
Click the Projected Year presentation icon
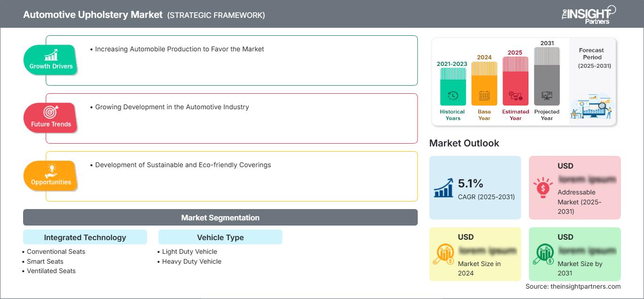coord(547,94)
